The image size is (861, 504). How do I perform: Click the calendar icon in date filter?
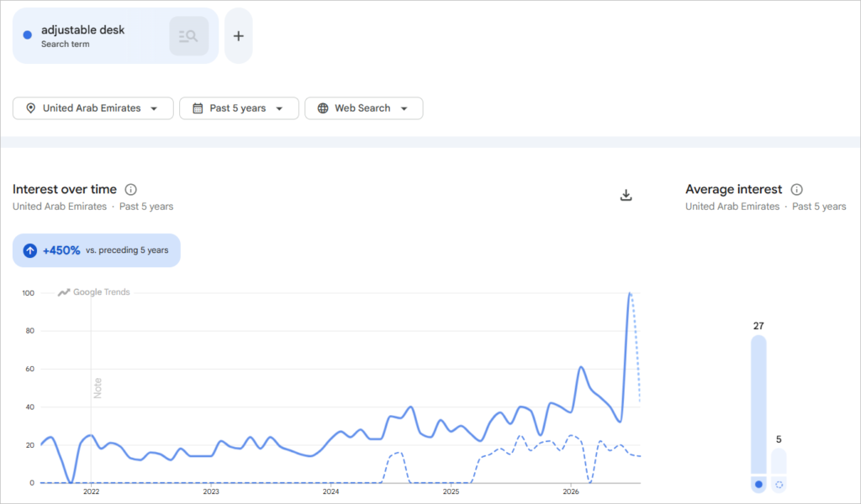pyautogui.click(x=198, y=108)
